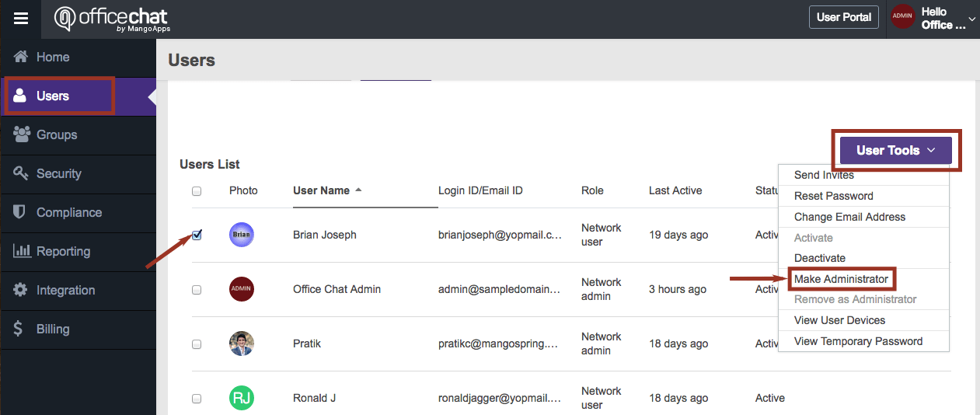This screenshot has height=415, width=980.
Task: Click the Groups people icon
Action: click(x=22, y=134)
